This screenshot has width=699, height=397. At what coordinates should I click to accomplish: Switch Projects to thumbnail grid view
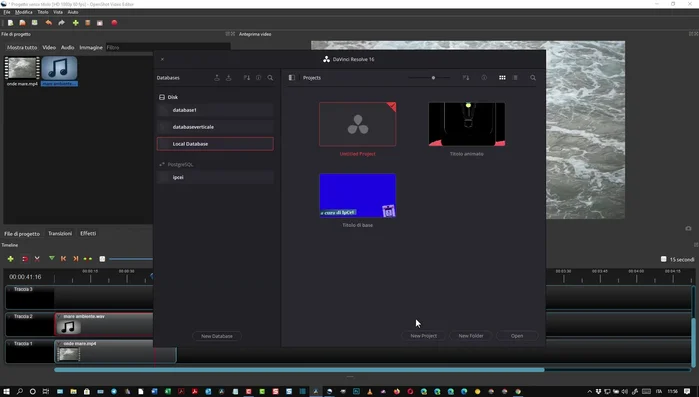click(502, 78)
